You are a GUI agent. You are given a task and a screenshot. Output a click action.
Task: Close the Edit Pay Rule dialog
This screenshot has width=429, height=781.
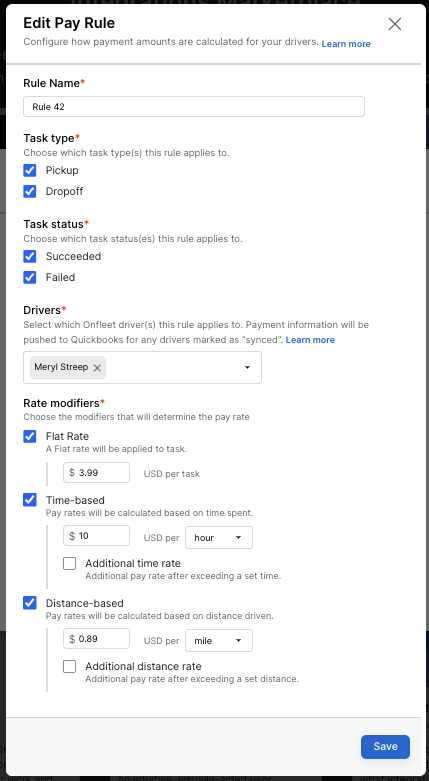[x=395, y=24]
